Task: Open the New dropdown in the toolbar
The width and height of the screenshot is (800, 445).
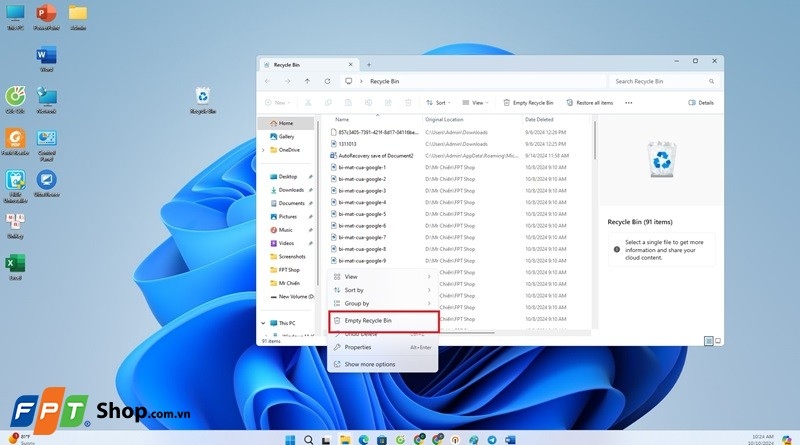Action: click(x=278, y=103)
